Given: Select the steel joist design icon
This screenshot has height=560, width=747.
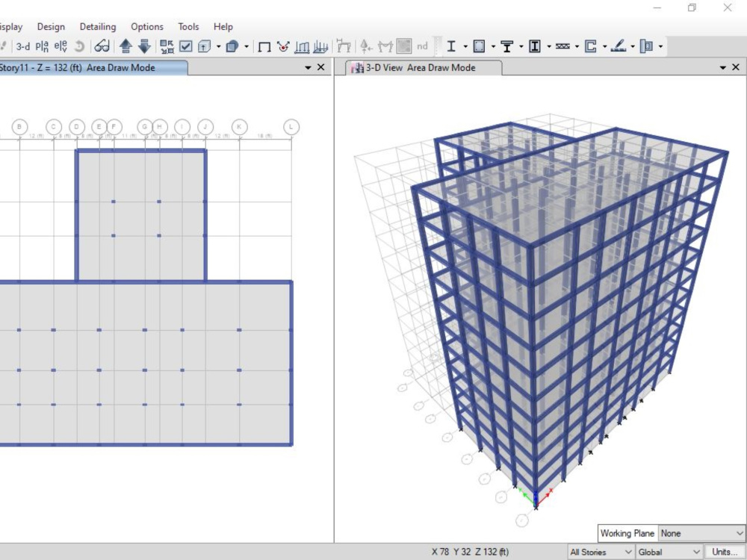Looking at the screenshot, I should [x=562, y=46].
